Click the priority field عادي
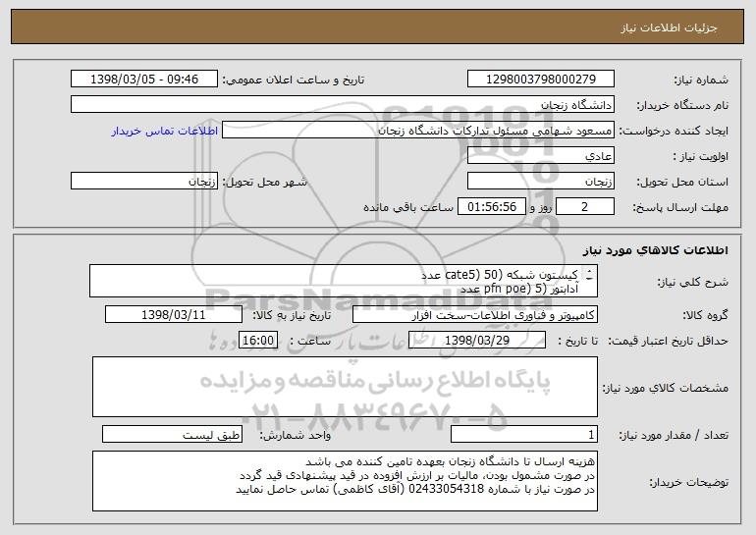This screenshot has height=535, width=756. coord(540,156)
